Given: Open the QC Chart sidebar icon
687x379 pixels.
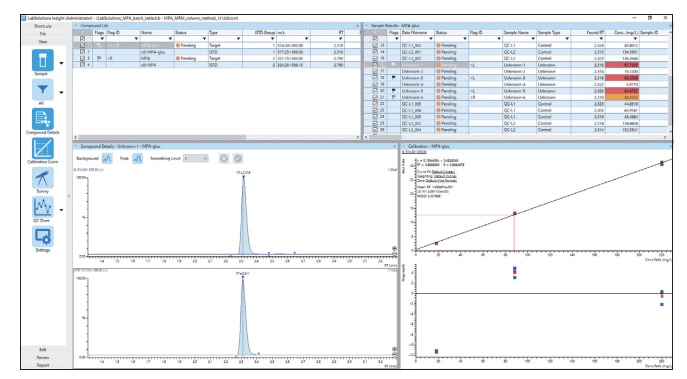Looking at the screenshot, I should (42, 207).
